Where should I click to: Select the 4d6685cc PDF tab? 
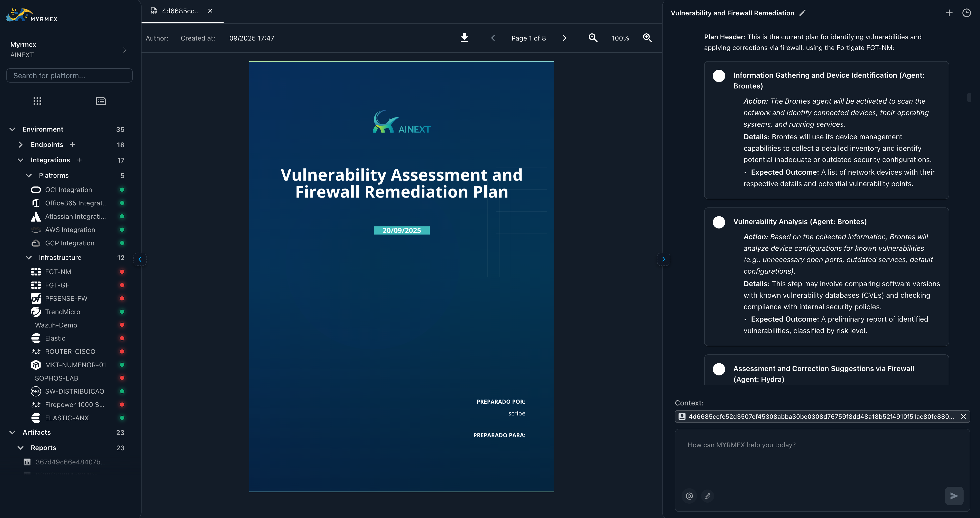coord(180,11)
